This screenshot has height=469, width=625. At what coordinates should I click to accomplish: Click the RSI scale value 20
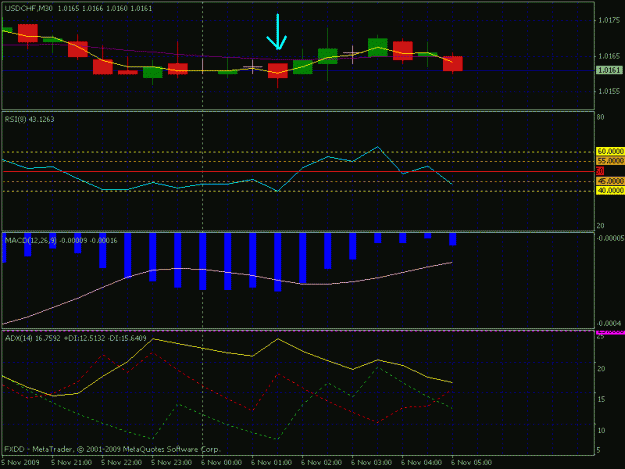click(601, 226)
